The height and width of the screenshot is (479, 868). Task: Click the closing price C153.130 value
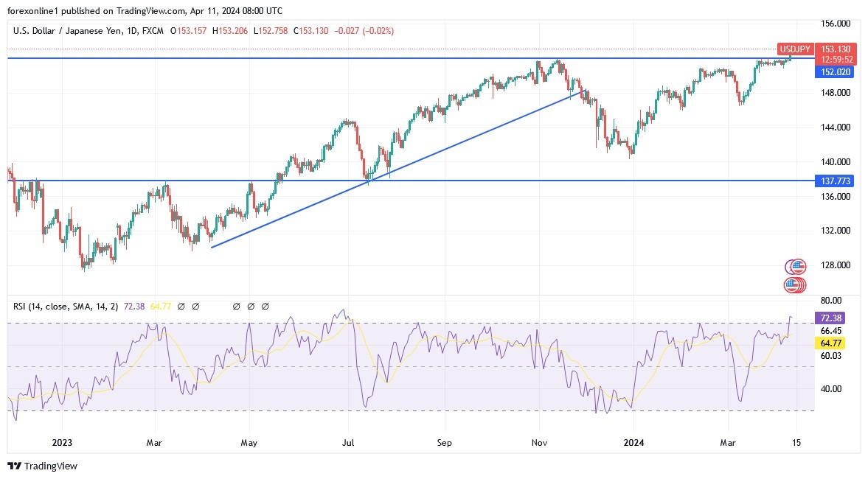pos(310,31)
